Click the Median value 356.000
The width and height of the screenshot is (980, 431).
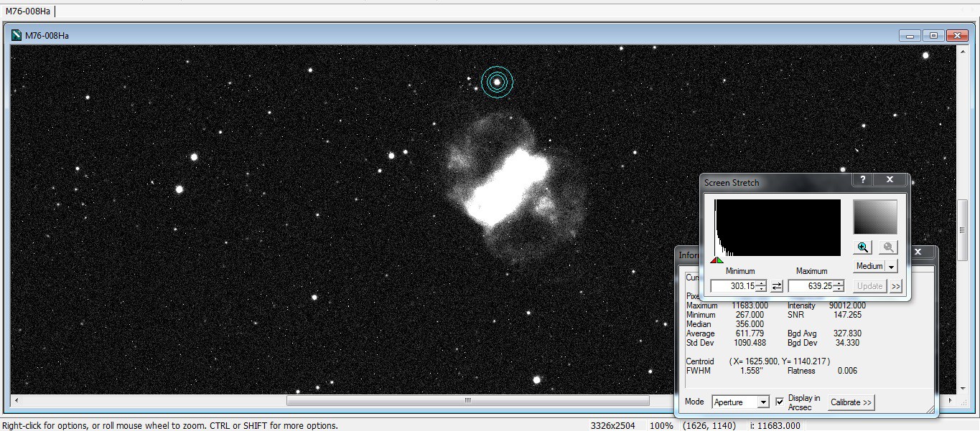tap(749, 324)
